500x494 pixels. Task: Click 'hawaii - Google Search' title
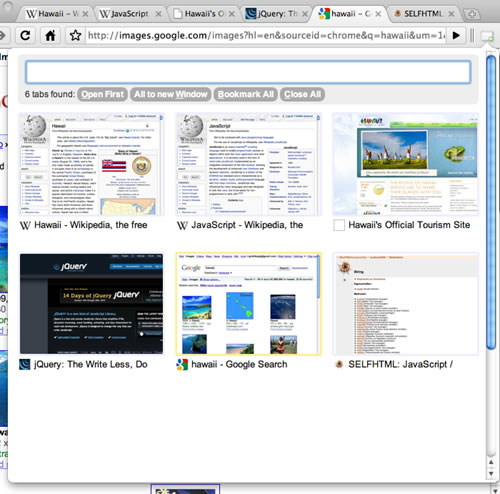pyautogui.click(x=239, y=364)
